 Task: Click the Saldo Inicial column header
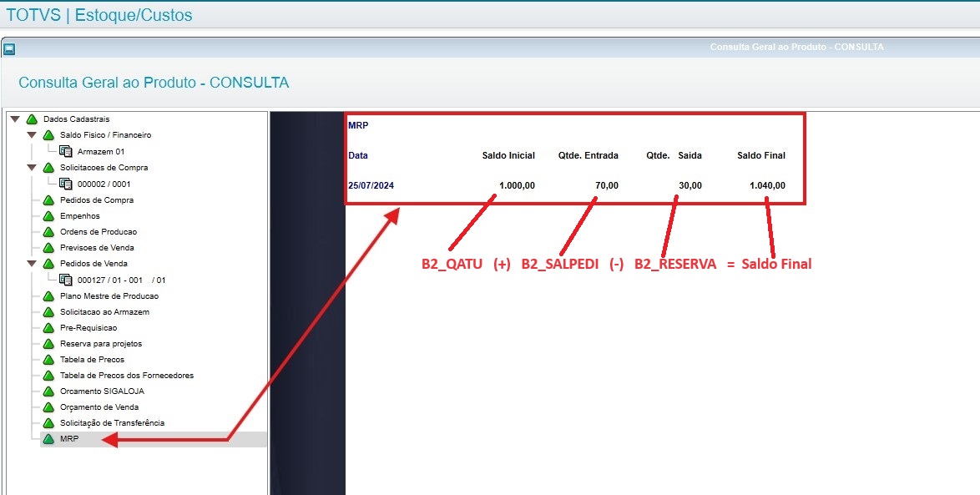[x=508, y=155]
